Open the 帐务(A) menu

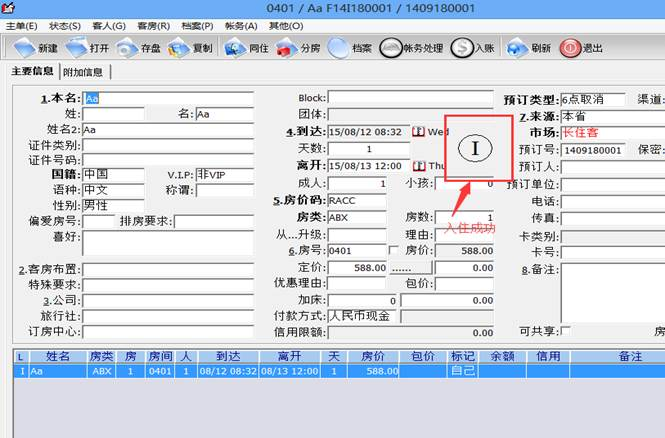click(x=240, y=25)
